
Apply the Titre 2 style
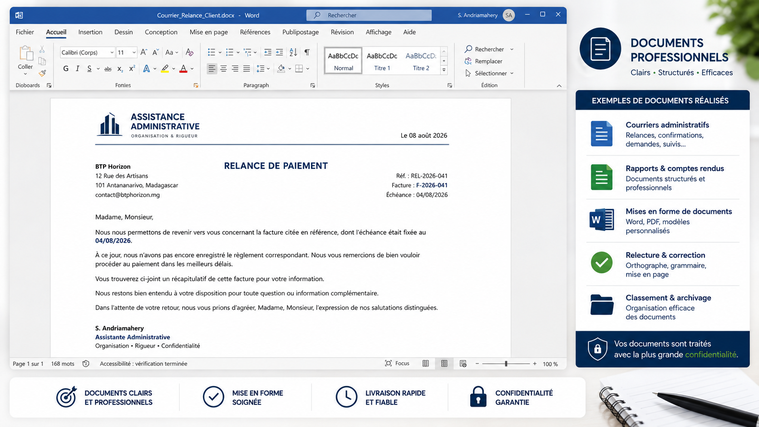point(421,61)
